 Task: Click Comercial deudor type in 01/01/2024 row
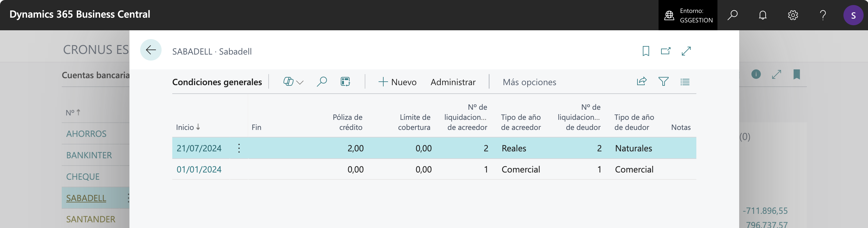pyautogui.click(x=634, y=169)
